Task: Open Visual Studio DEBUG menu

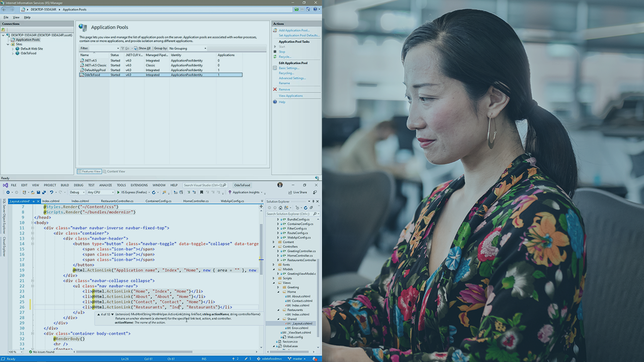Action: 78,185
